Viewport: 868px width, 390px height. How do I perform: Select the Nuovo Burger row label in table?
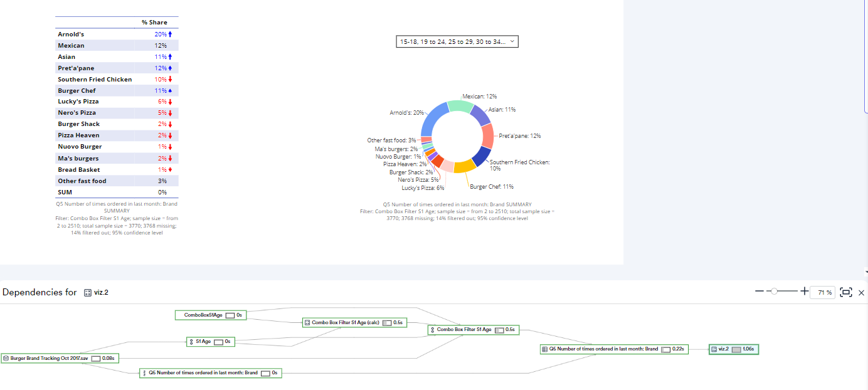coord(80,146)
